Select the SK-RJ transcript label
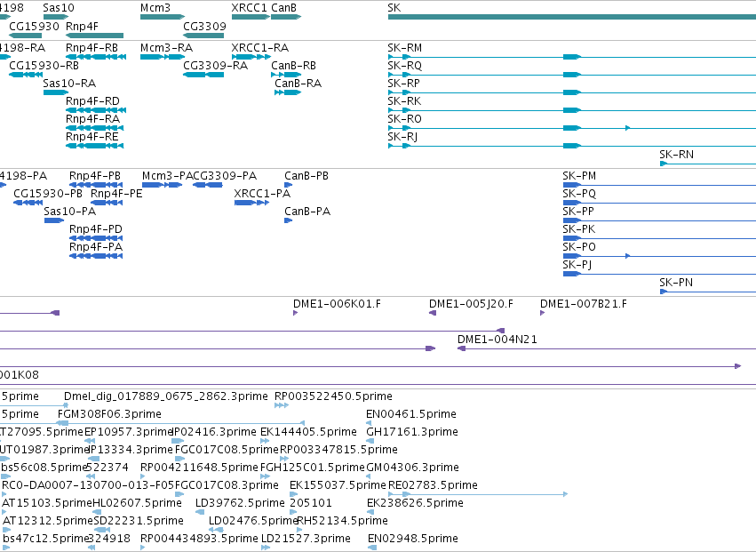This screenshot has width=756, height=552. tap(402, 137)
